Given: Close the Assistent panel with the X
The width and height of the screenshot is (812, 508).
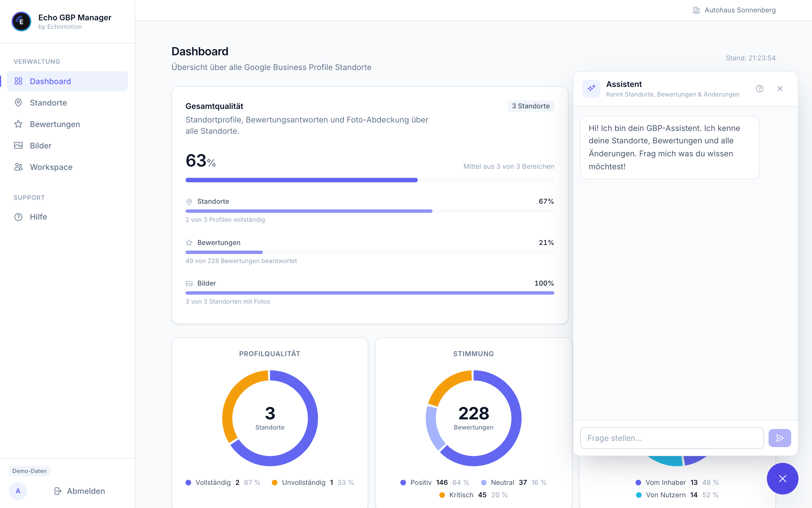Looking at the screenshot, I should coord(780,89).
